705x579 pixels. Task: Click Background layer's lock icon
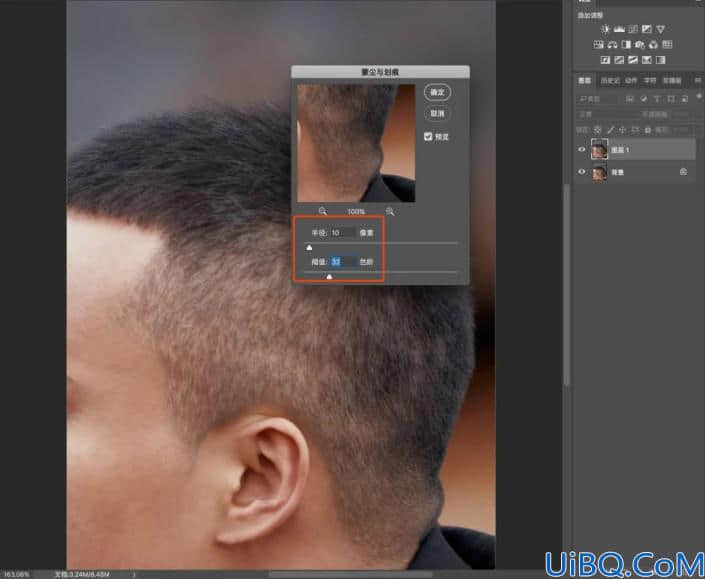pos(683,172)
